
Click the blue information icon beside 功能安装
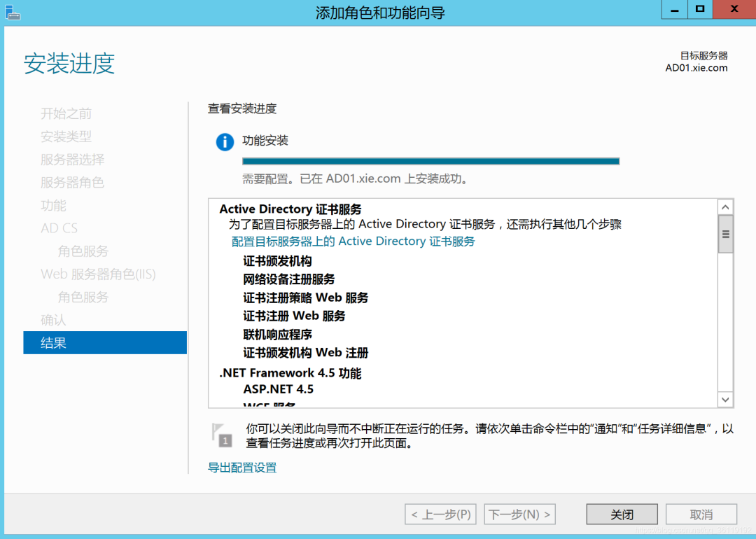point(225,142)
